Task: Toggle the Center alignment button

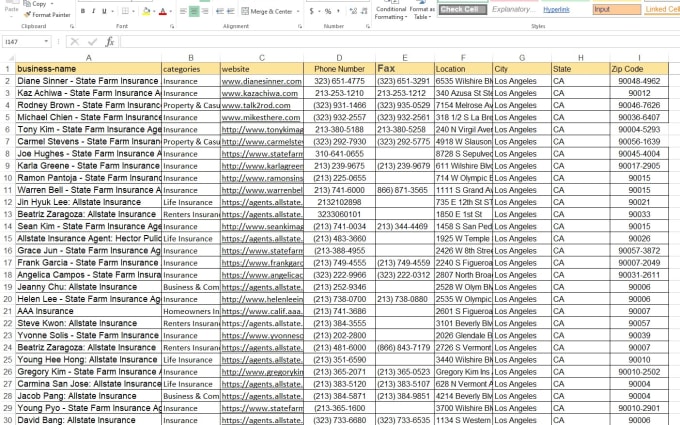Action: coord(194,11)
